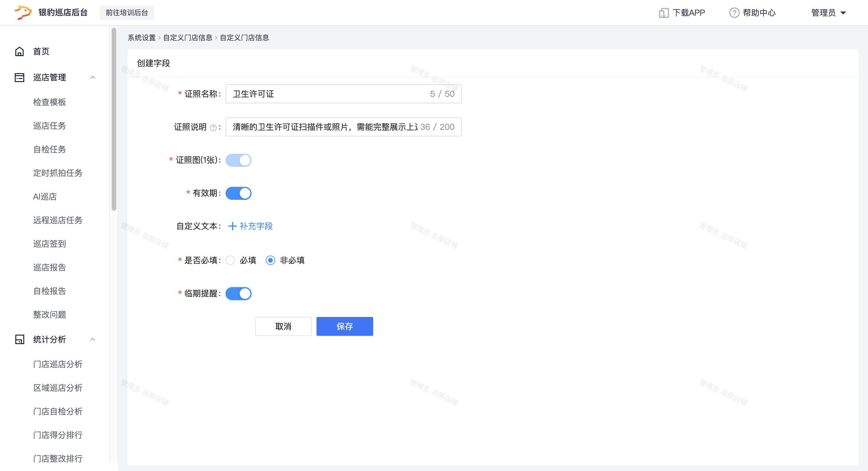Open the 管理员 account dropdown

click(x=828, y=13)
